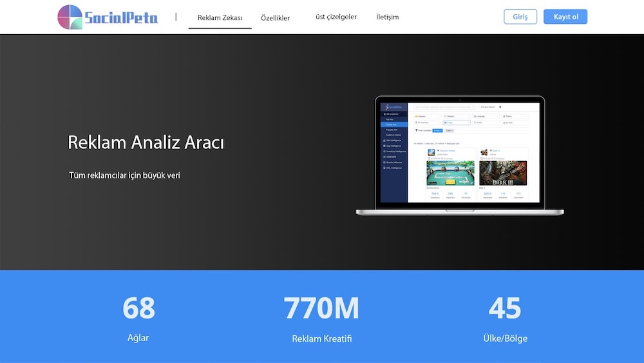The image size is (644, 363).
Task: Click the laptop dashboard preview image
Action: [460, 156]
